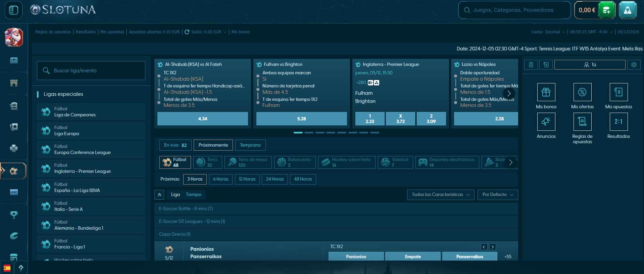Change language with the Spanish flag
Screen dimensions: 644x274
pos(7,268)
